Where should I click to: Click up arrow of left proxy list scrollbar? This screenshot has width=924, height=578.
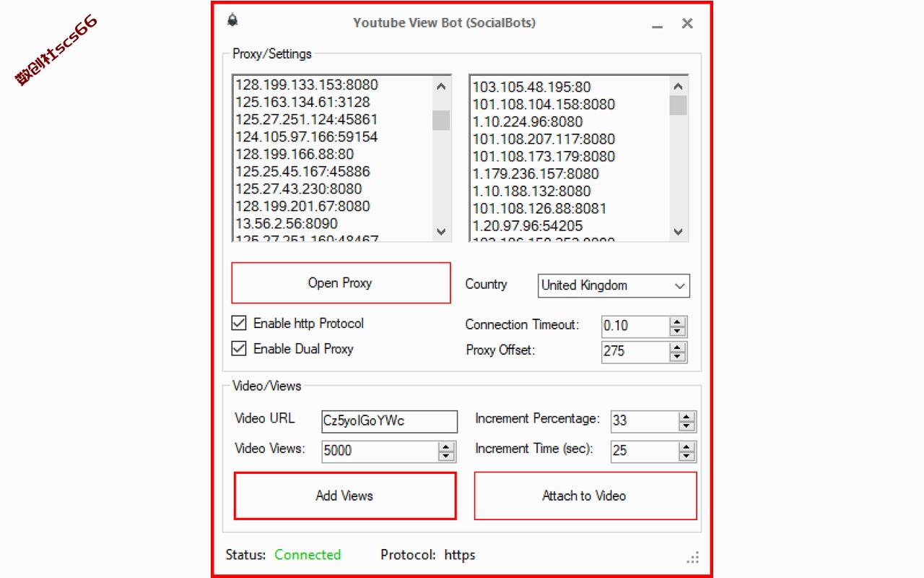pyautogui.click(x=442, y=86)
